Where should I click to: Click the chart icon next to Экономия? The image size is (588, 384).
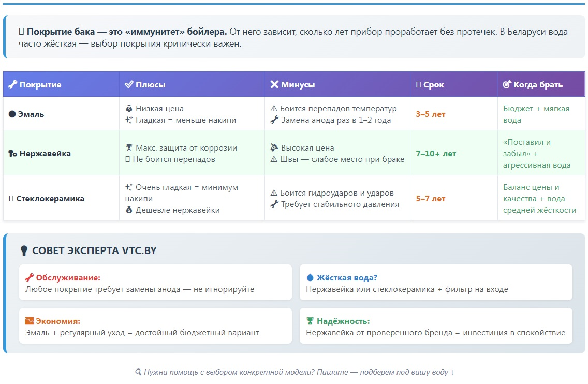point(30,321)
